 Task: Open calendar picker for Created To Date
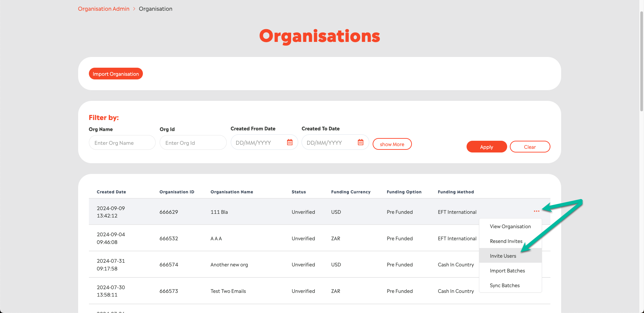click(x=361, y=142)
